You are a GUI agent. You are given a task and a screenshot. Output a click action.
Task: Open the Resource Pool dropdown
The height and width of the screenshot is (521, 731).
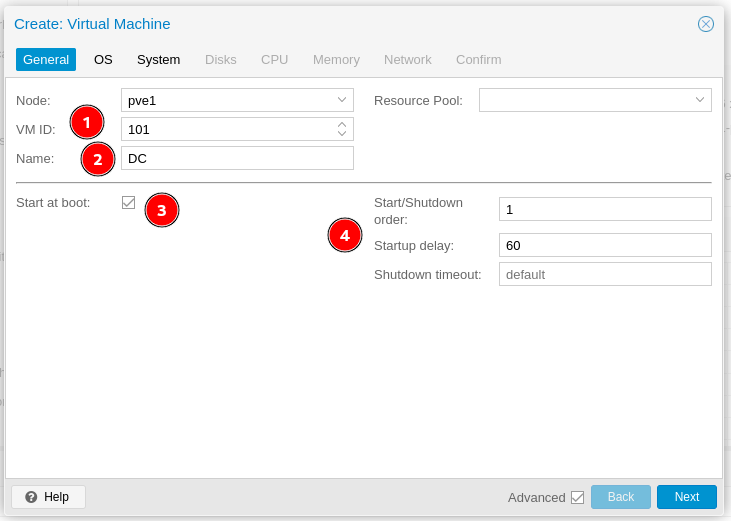pyautogui.click(x=699, y=100)
